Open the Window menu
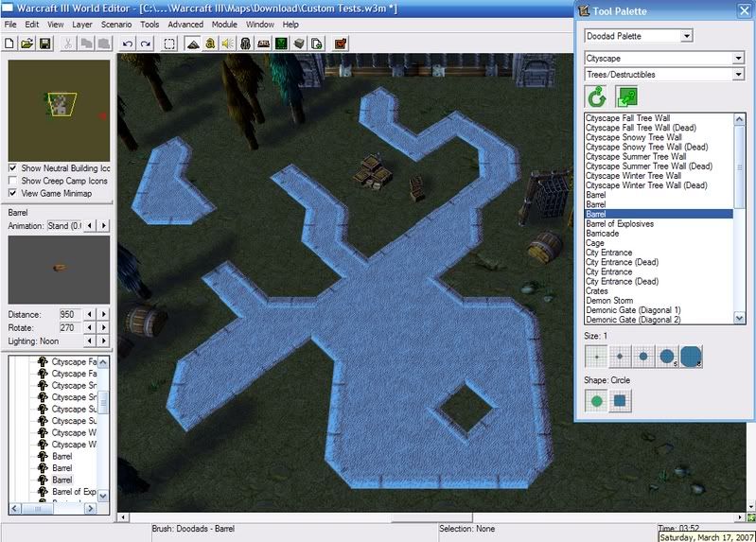756x542 pixels. 260,25
